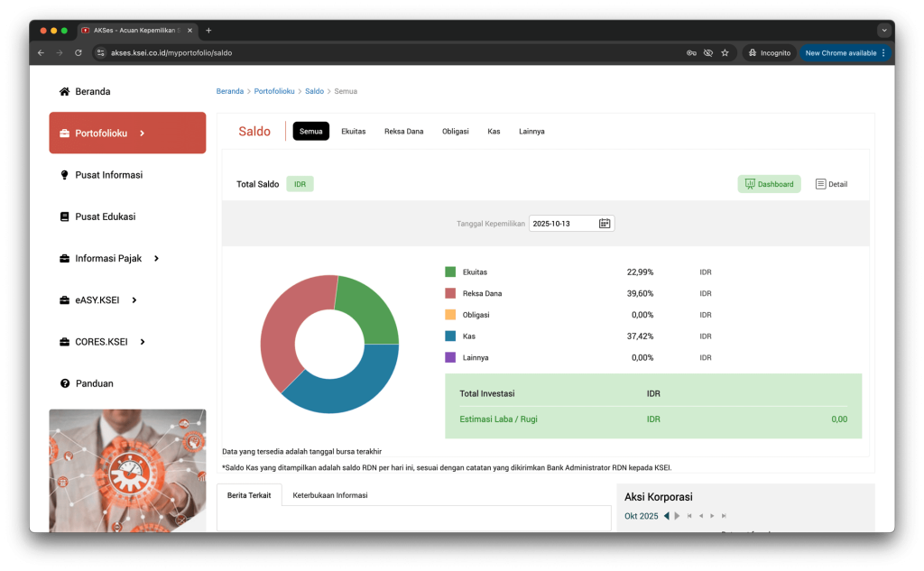Open the calendar picker beside ownership date
The width and height of the screenshot is (924, 571).
click(x=605, y=223)
